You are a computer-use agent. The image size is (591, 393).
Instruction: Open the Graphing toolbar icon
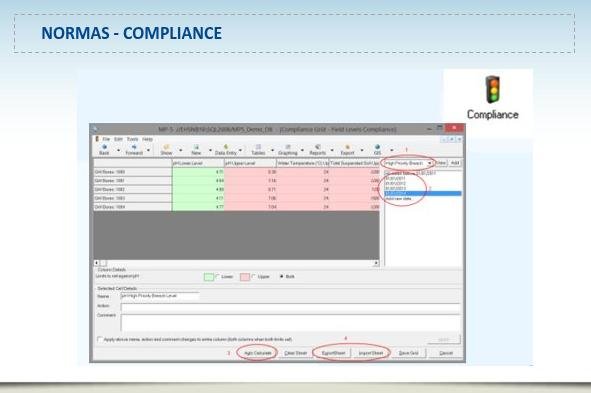click(288, 147)
